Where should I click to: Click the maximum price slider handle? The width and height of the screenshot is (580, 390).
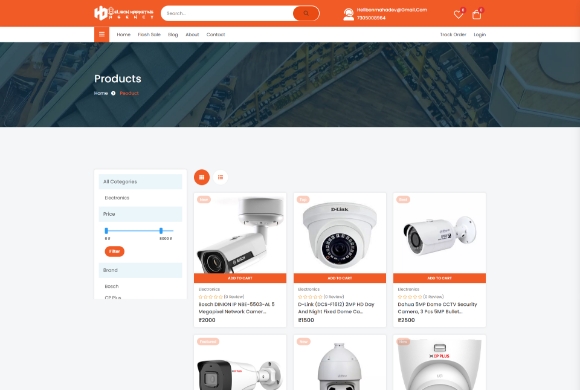pyautogui.click(x=161, y=231)
